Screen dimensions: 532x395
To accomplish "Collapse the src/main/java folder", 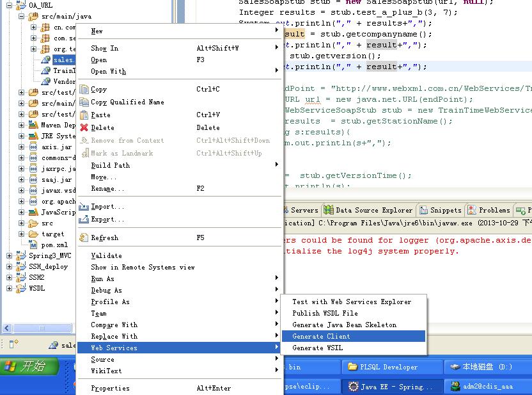I will click(x=22, y=16).
